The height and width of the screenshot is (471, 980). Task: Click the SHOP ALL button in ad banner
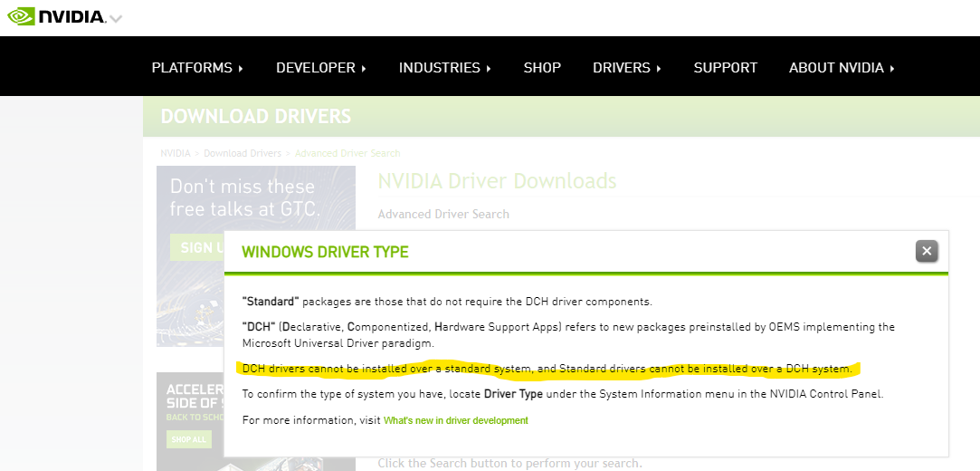click(x=189, y=439)
